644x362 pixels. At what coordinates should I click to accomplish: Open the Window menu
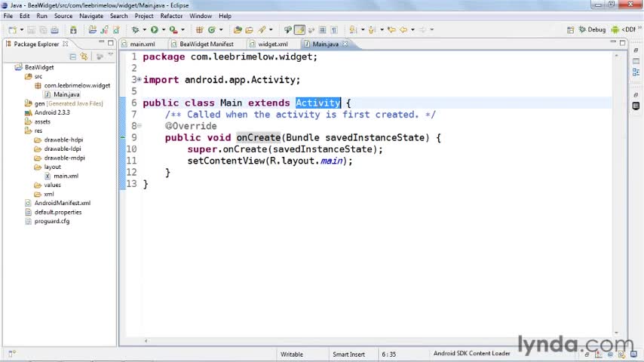201,16
